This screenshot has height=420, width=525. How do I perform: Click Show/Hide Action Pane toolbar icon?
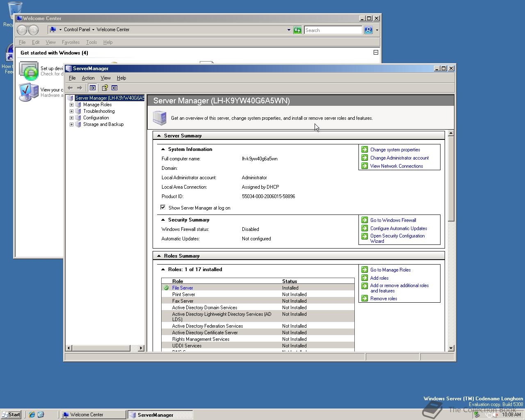[x=114, y=88]
